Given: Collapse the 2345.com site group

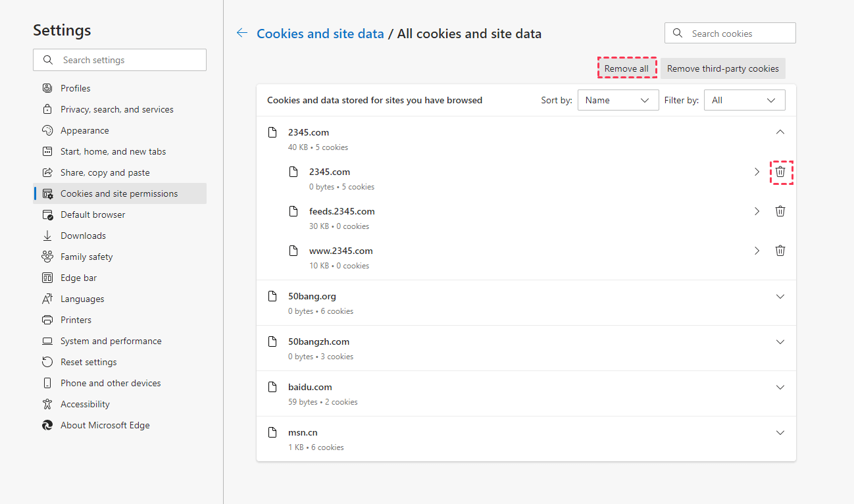Looking at the screenshot, I should (x=780, y=132).
